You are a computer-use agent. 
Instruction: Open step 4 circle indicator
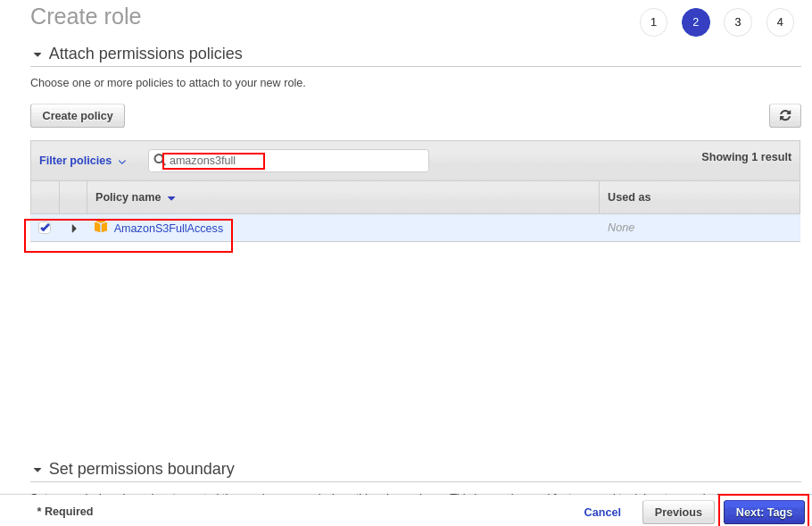(x=780, y=22)
